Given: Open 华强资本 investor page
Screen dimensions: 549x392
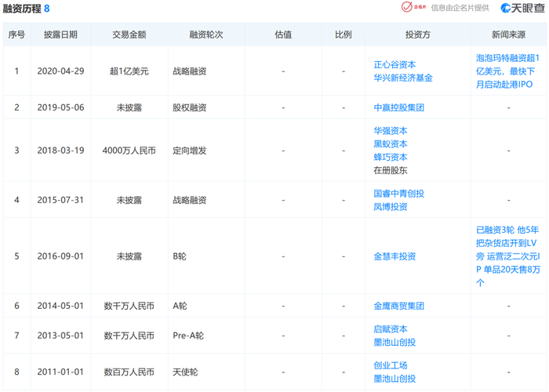Looking at the screenshot, I should (x=391, y=130).
